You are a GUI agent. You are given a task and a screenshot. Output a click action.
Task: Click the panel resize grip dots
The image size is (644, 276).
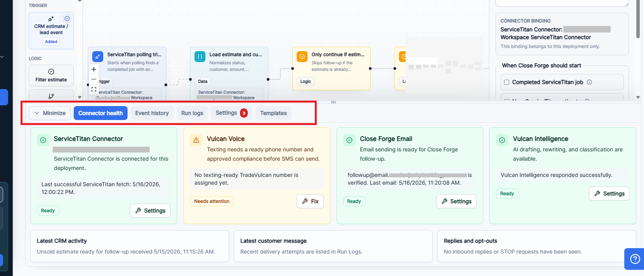[333, 102]
